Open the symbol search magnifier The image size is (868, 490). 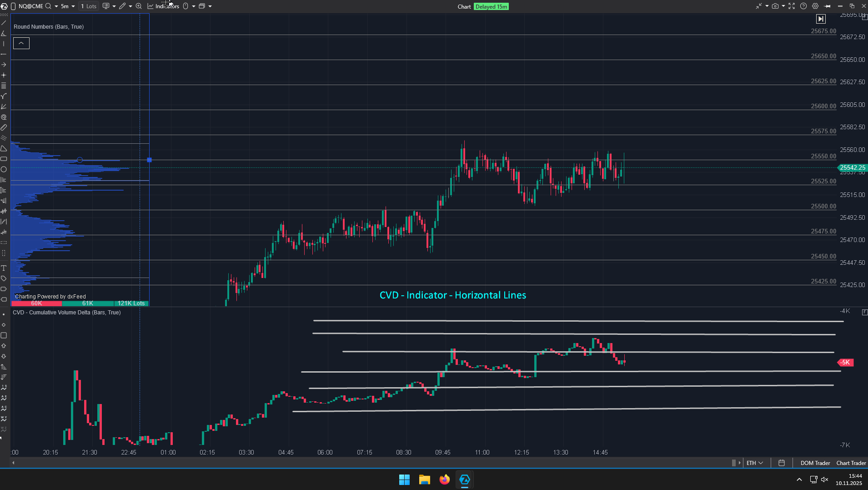(x=48, y=6)
